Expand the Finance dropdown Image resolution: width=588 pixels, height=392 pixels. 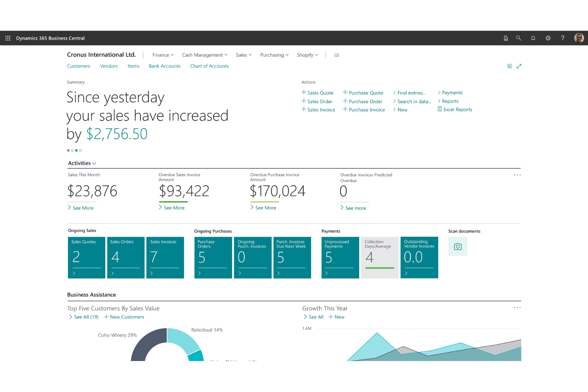pos(162,55)
